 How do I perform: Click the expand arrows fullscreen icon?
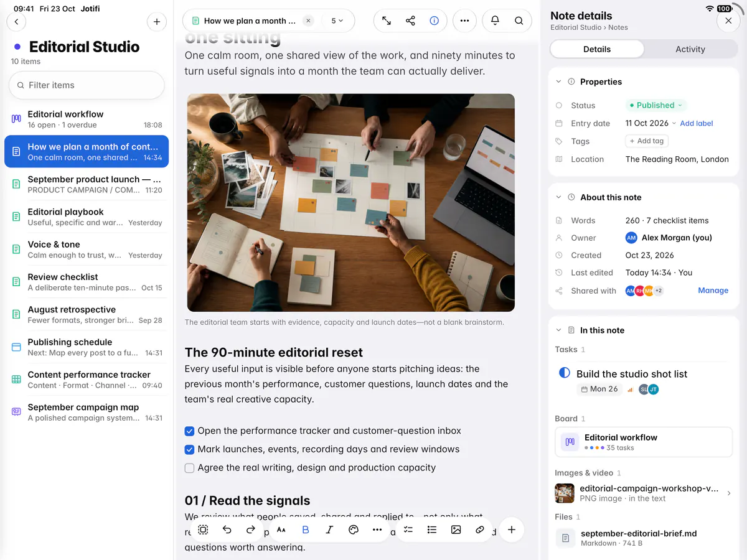click(x=387, y=21)
